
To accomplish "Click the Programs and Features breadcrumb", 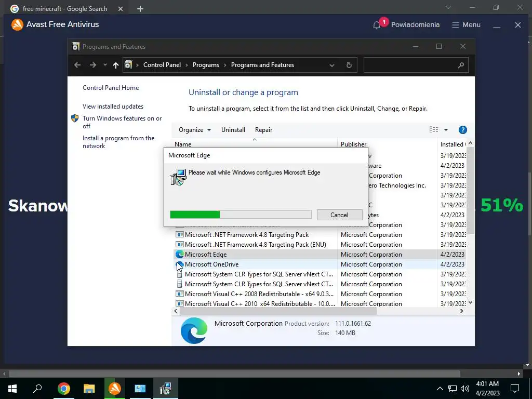I will pos(262,65).
